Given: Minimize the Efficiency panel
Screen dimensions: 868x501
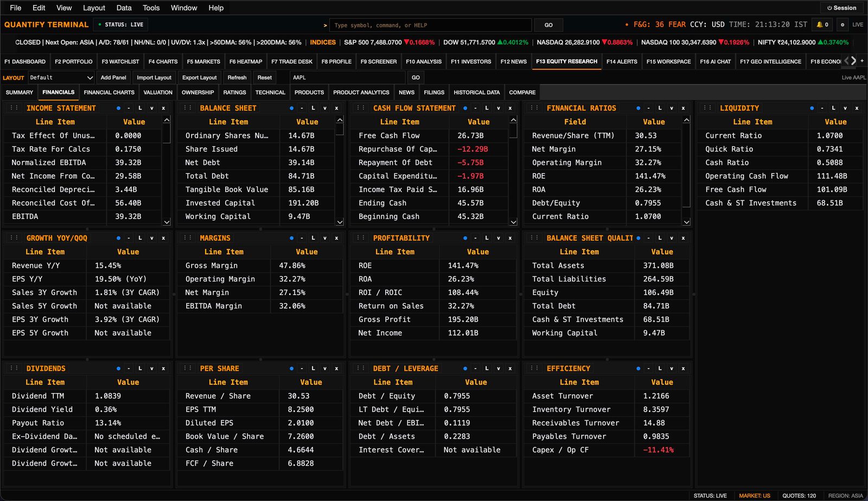Looking at the screenshot, I should 648,368.
